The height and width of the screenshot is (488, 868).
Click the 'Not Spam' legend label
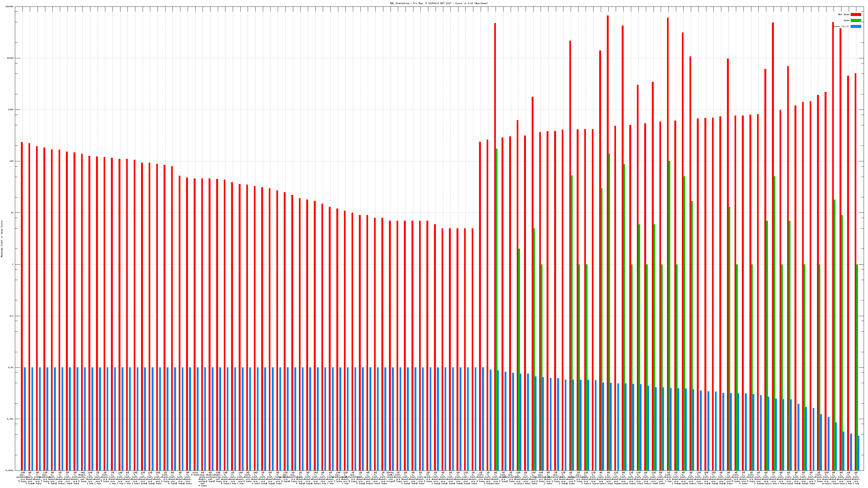pos(844,14)
